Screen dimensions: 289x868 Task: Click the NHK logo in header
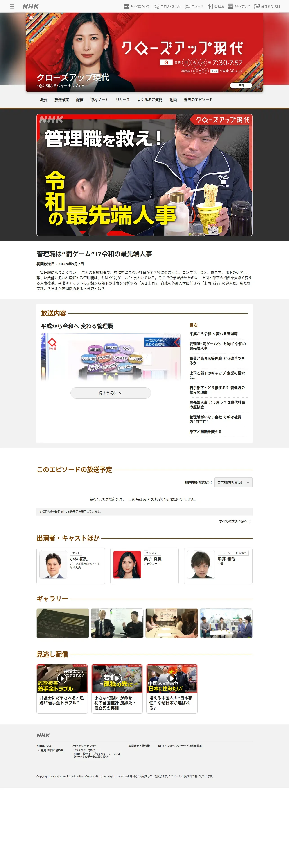click(x=31, y=6)
